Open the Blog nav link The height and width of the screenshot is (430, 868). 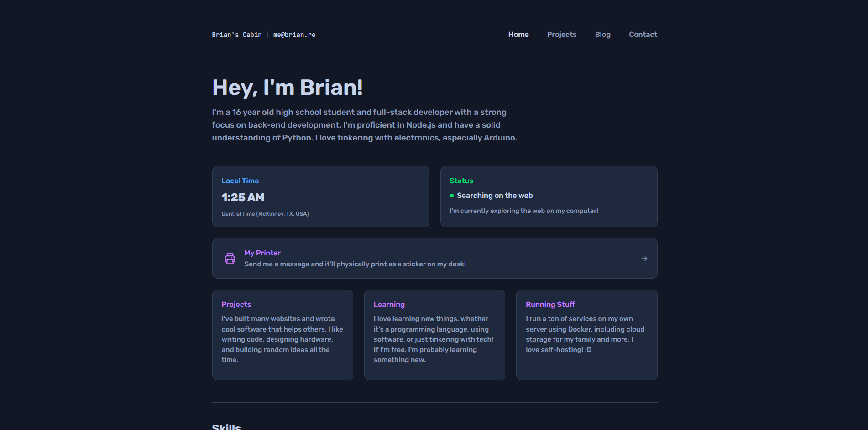pos(603,35)
